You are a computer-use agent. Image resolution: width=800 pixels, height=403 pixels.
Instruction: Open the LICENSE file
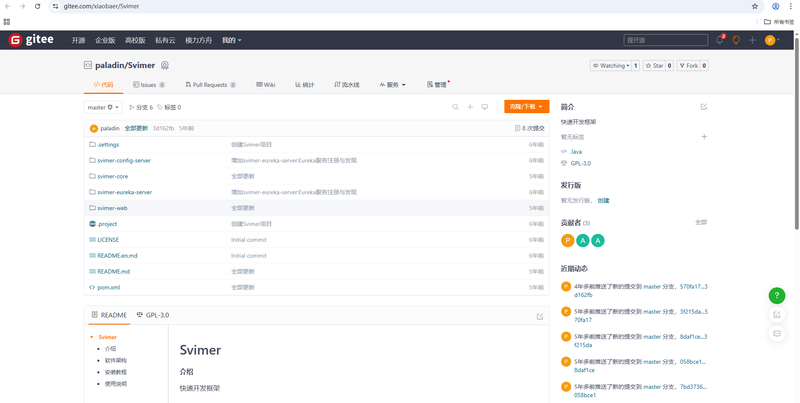[x=108, y=240]
